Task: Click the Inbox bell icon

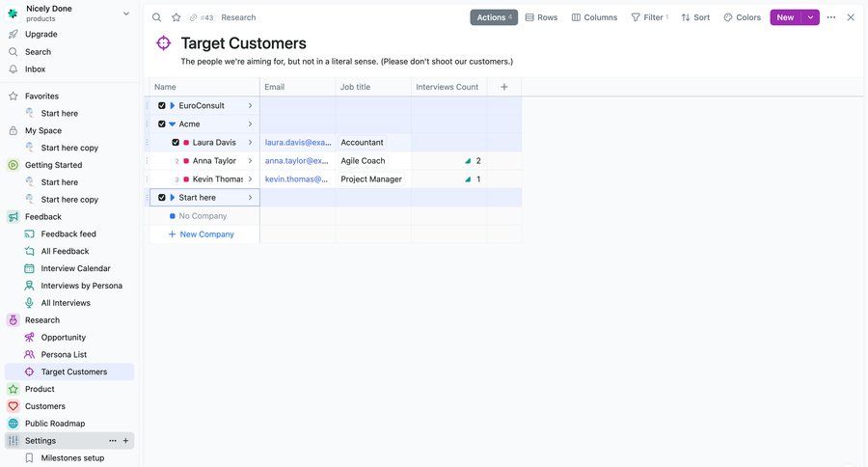Action: [x=14, y=69]
